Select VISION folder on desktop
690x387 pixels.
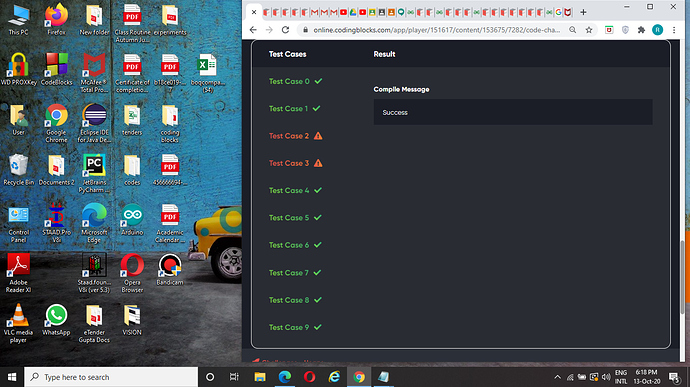point(132,320)
